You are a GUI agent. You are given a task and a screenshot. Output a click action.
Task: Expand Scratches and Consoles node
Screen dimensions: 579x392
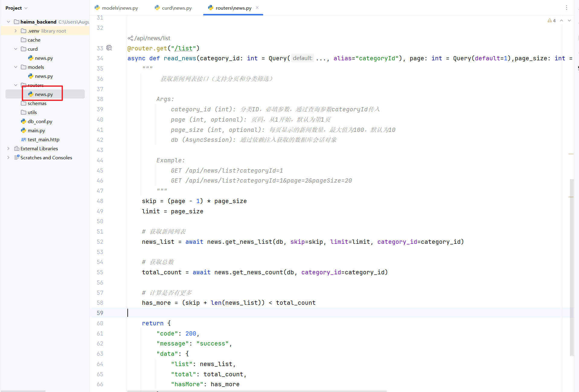point(8,158)
